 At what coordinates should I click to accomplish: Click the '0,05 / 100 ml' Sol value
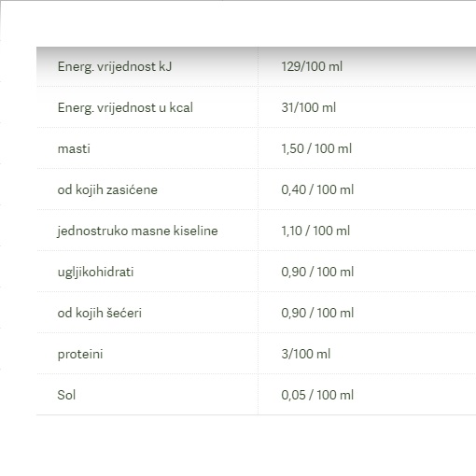click(317, 395)
